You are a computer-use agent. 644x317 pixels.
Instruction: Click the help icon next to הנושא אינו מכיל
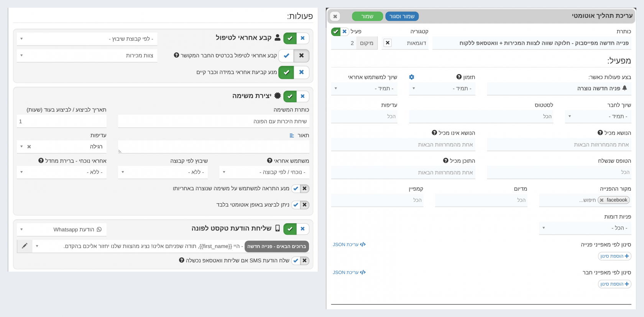434,133
